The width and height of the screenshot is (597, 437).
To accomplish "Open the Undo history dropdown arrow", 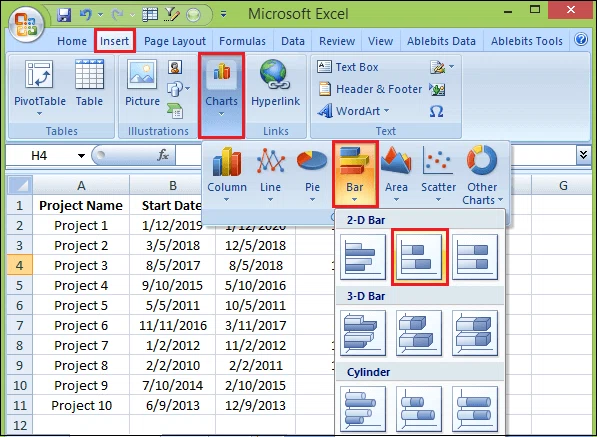I will point(100,15).
